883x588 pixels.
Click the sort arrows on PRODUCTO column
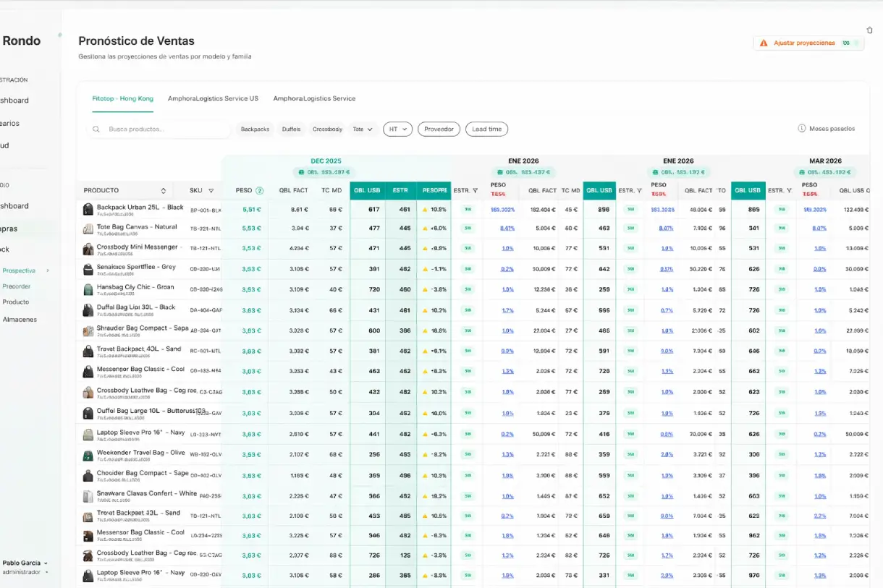164,191
